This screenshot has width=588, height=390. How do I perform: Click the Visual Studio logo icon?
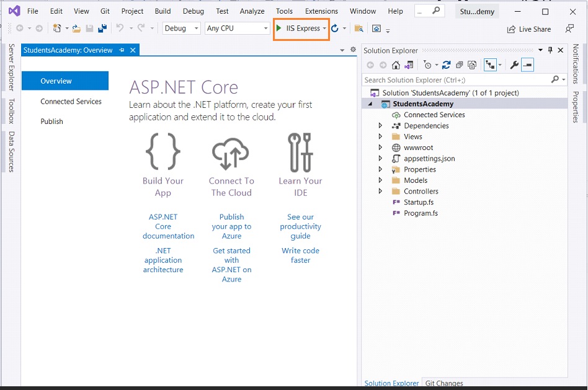(x=14, y=11)
